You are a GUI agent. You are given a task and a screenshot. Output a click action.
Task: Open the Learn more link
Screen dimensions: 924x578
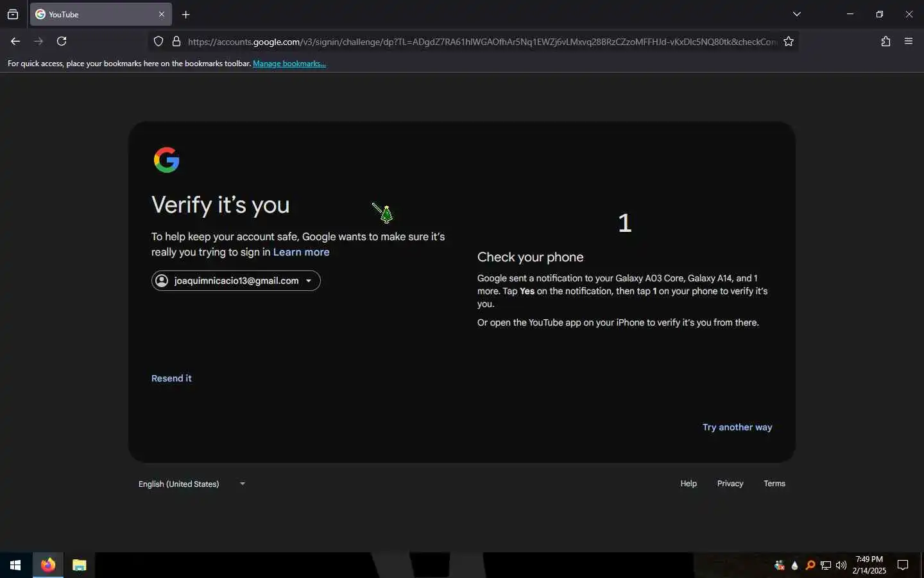click(302, 252)
